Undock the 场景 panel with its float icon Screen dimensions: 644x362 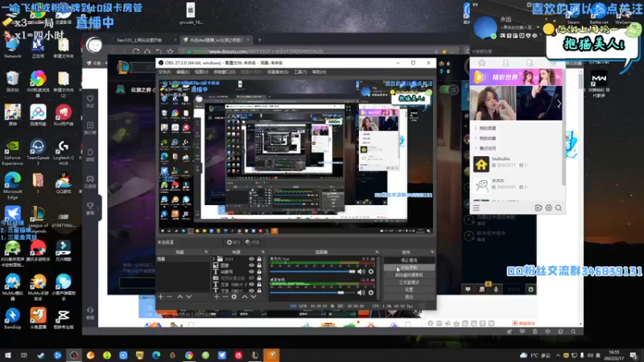(x=206, y=252)
